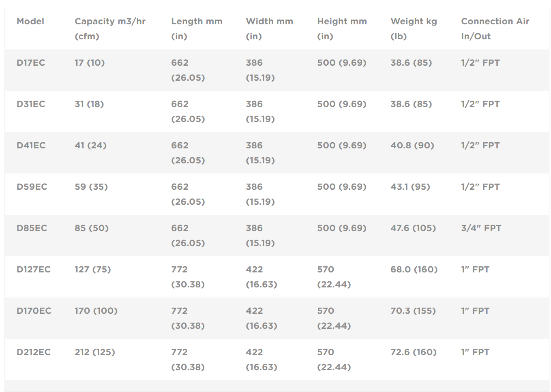This screenshot has height=392, width=551.
Task: Click the 3/4" FPT connection cell
Action: [x=481, y=228]
